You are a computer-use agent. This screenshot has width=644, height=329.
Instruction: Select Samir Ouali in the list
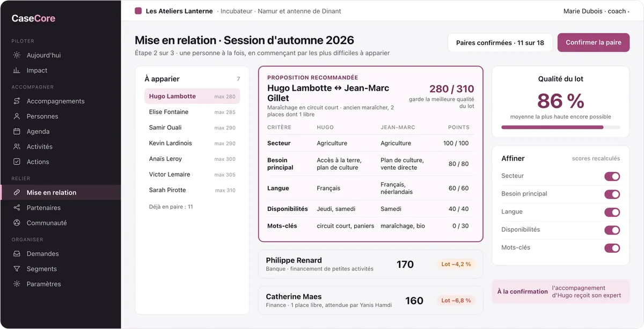192,127
